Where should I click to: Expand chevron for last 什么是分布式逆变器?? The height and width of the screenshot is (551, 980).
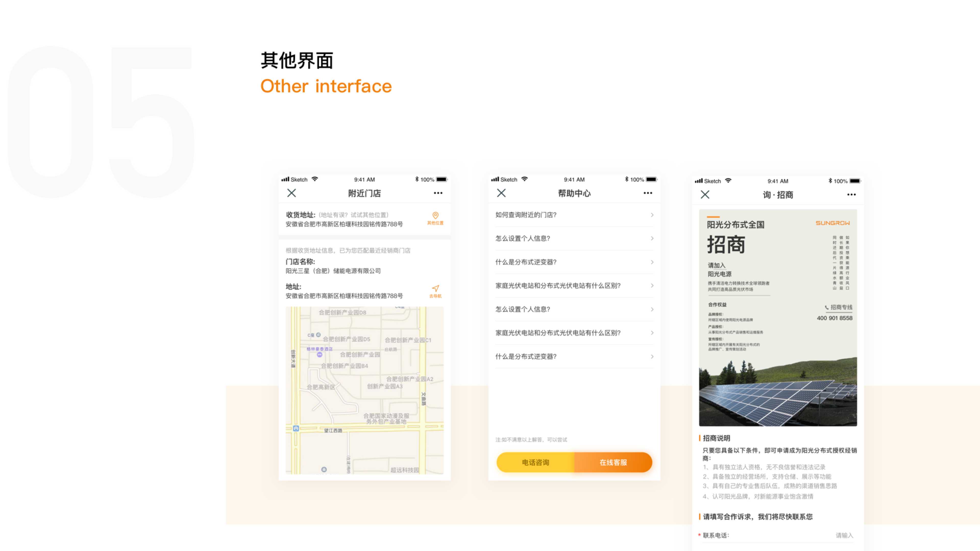[652, 357]
